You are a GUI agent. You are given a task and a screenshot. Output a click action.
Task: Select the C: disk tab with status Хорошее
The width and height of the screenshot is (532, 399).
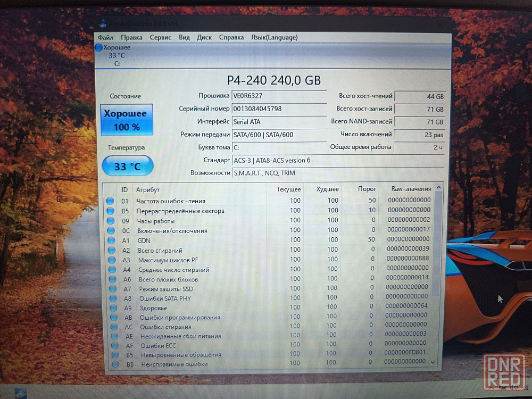114,55
